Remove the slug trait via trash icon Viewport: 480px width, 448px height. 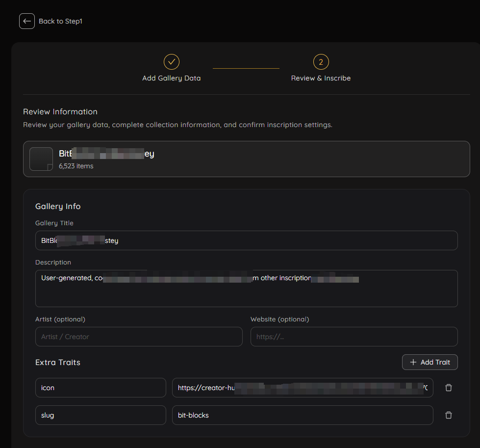(x=448, y=415)
